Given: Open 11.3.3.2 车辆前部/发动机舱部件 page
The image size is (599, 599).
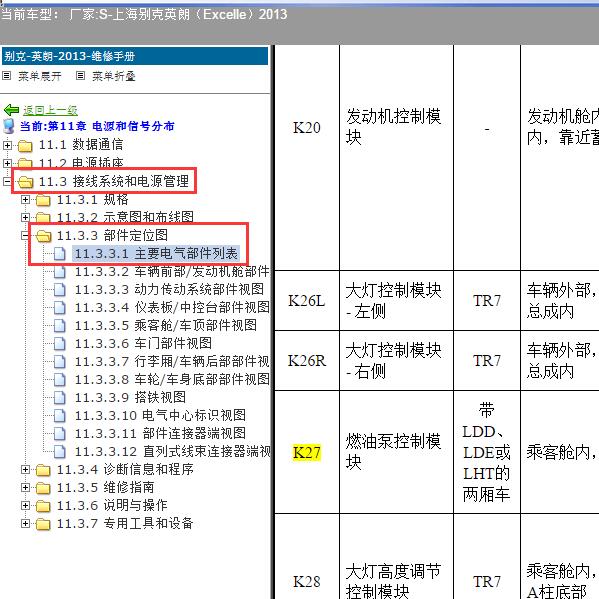Looking at the screenshot, I should click(x=172, y=271).
